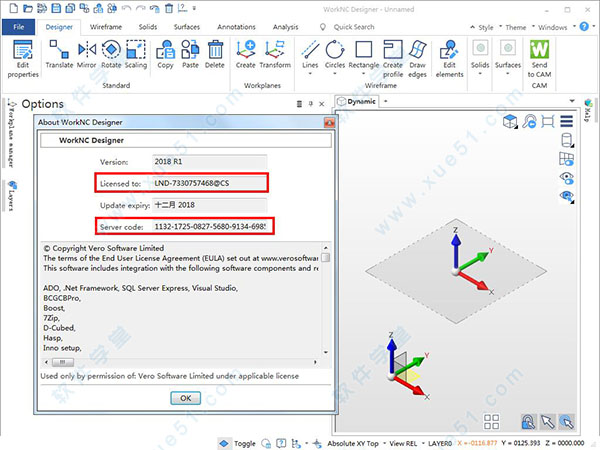Pin the Options panel
Viewport: 600px width, 450px height.
click(x=311, y=104)
